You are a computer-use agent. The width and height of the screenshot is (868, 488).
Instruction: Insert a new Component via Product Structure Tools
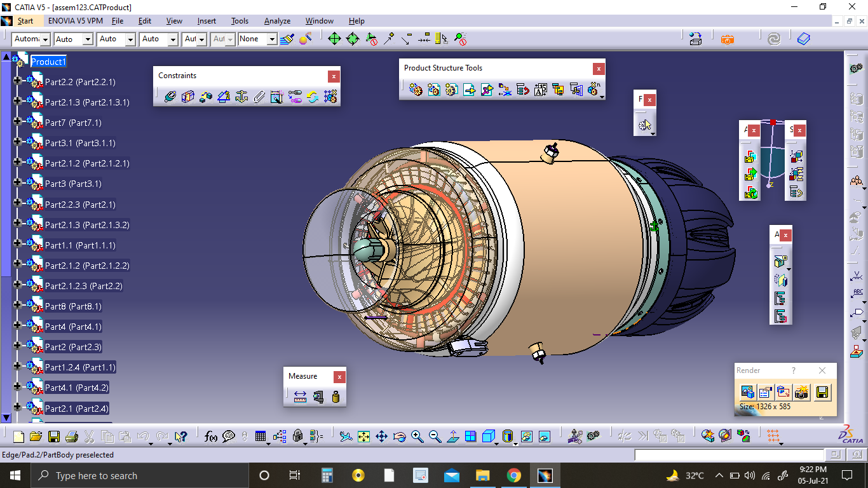pos(416,90)
